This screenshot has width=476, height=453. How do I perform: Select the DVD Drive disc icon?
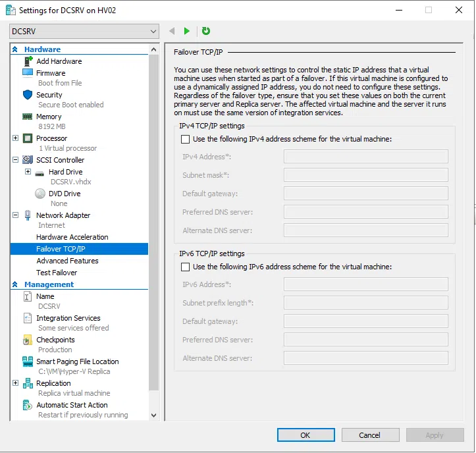(40, 194)
